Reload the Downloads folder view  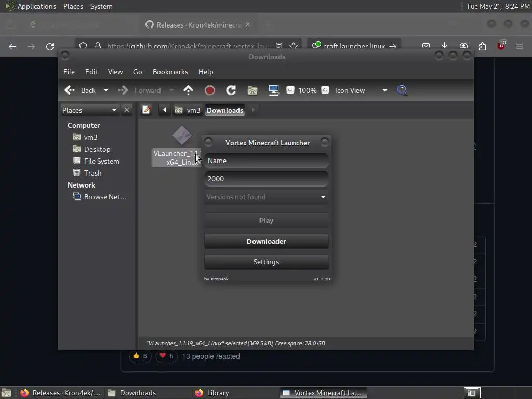click(231, 90)
